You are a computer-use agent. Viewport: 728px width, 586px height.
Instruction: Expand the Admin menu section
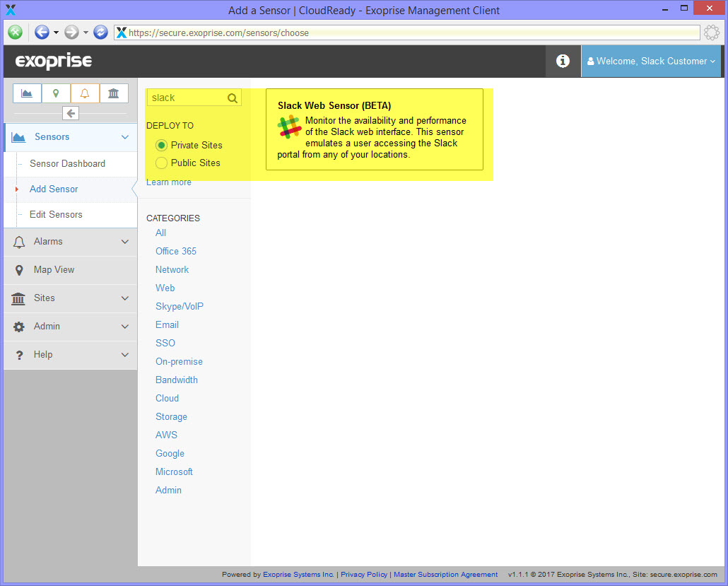71,327
